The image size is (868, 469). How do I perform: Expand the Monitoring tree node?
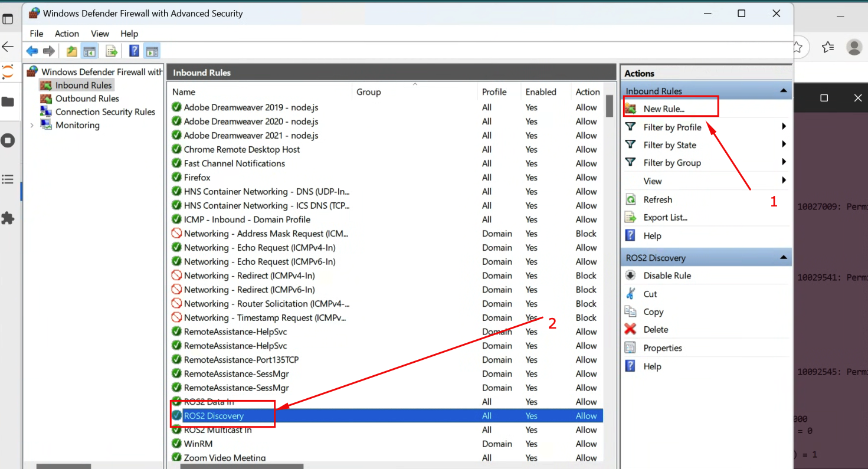31,125
